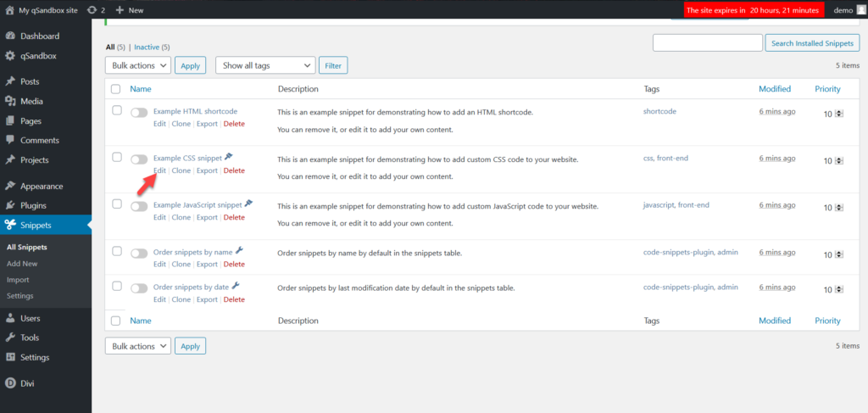This screenshot has width=868, height=413.
Task: Open Import under Snippets
Action: click(18, 280)
